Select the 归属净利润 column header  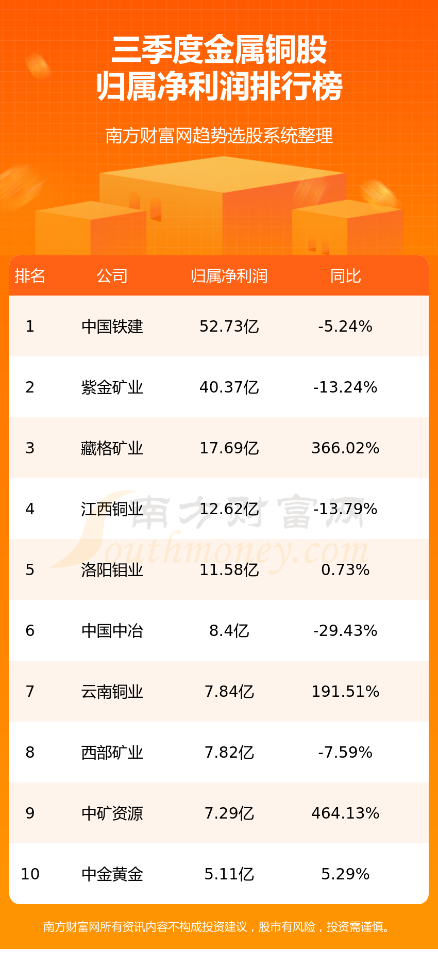(x=229, y=276)
